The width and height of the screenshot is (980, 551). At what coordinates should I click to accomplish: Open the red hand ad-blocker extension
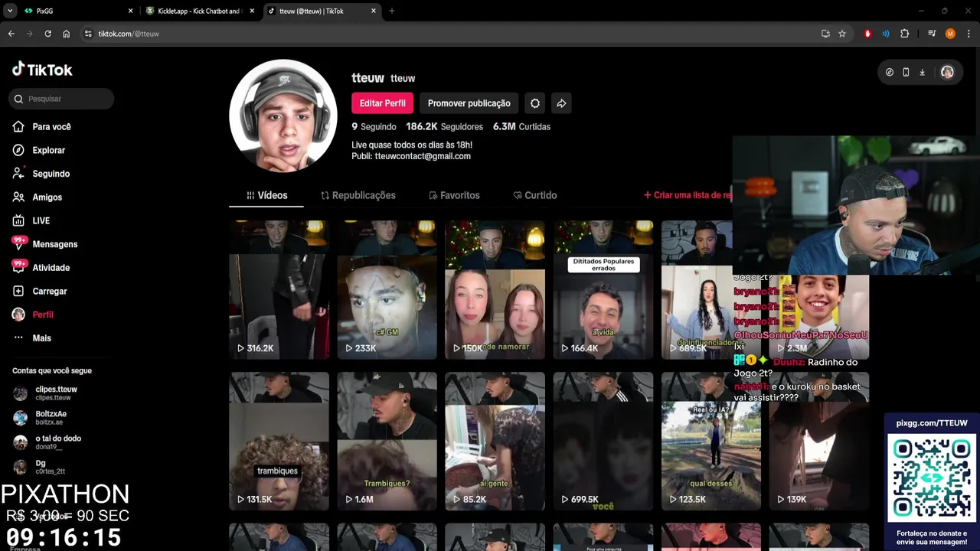tap(867, 34)
